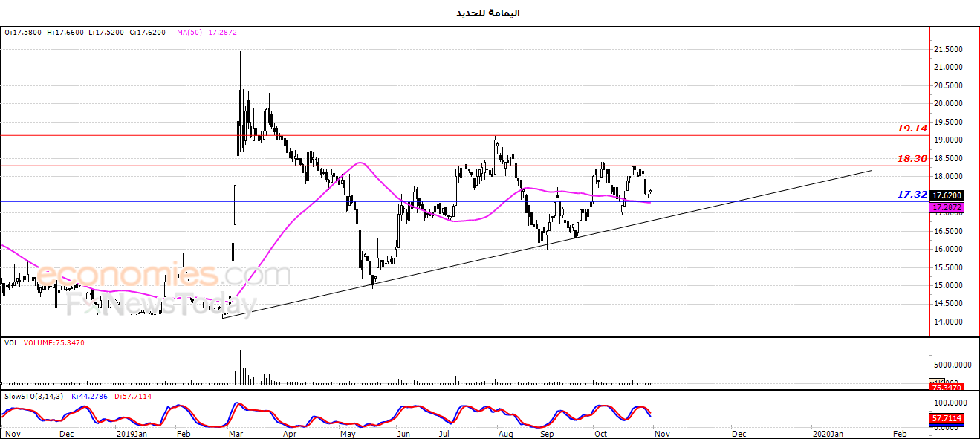This screenshot has width=980, height=439.
Task: Click 16.5000 on the price axis
Action: pos(949,231)
